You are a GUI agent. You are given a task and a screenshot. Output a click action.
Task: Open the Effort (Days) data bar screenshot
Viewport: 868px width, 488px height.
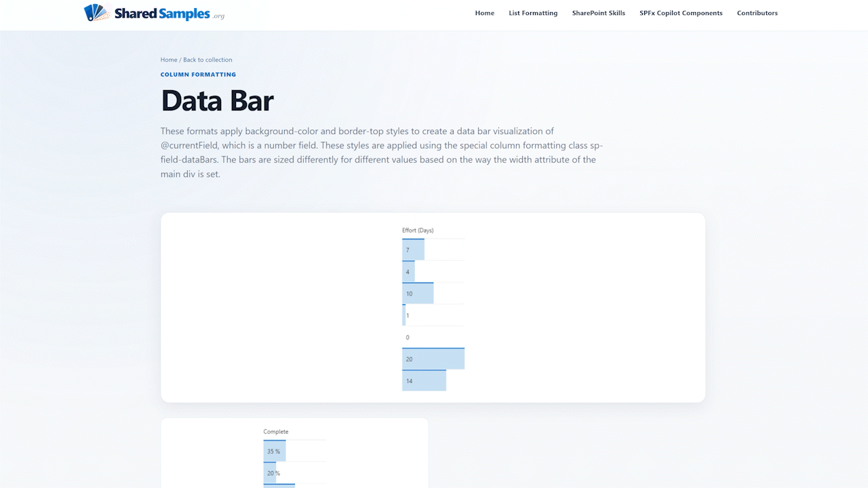click(x=433, y=308)
